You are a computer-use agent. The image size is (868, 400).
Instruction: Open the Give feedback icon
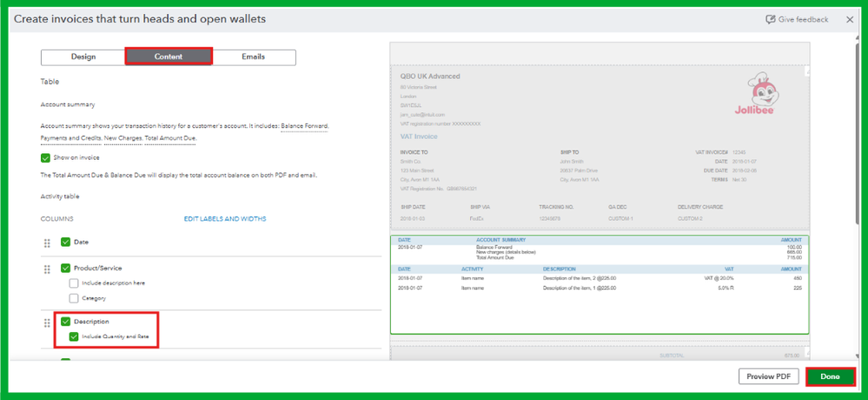[x=770, y=19]
